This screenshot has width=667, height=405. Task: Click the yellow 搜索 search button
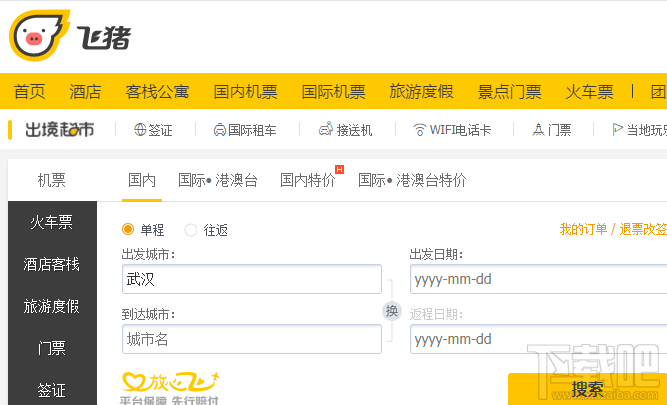(x=587, y=389)
